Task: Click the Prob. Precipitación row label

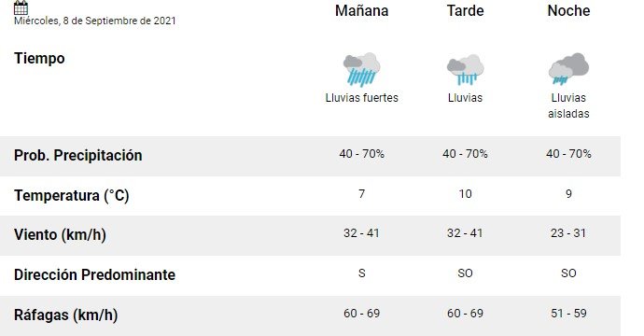Action: pos(78,155)
